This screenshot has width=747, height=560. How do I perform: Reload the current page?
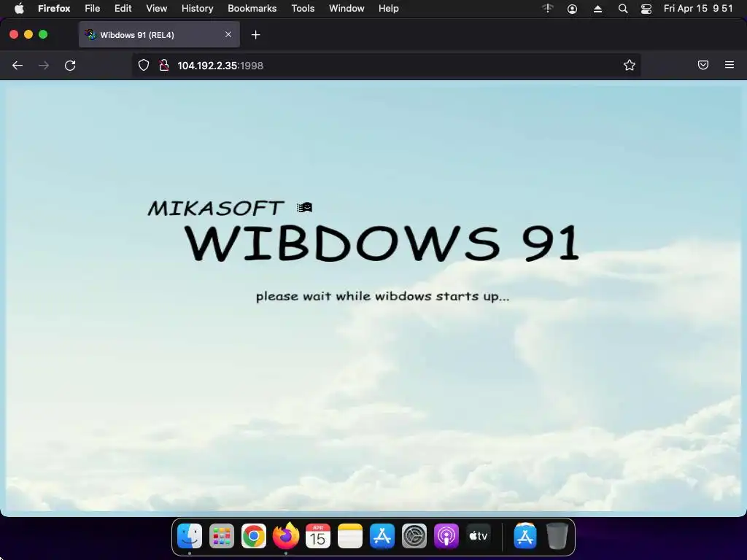point(70,65)
